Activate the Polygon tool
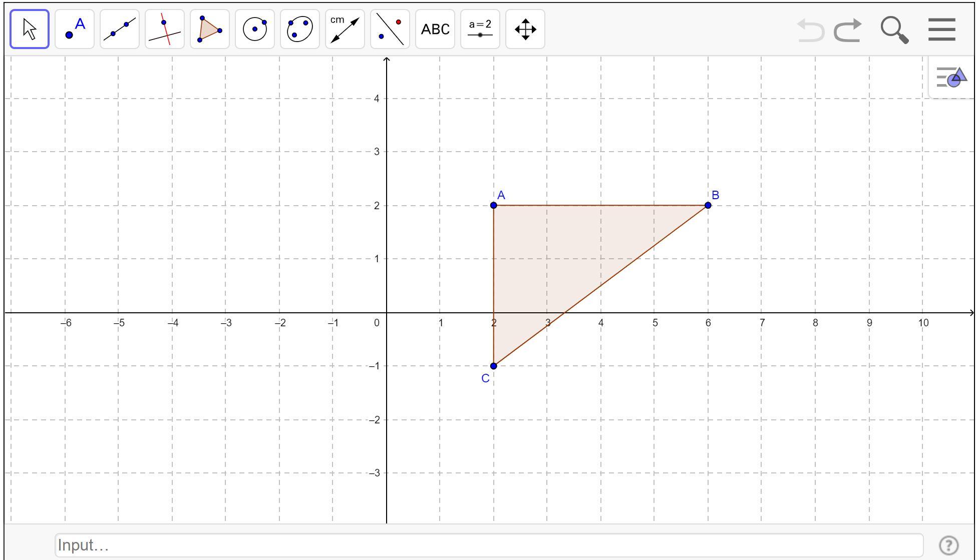The width and height of the screenshot is (976, 560). (210, 29)
